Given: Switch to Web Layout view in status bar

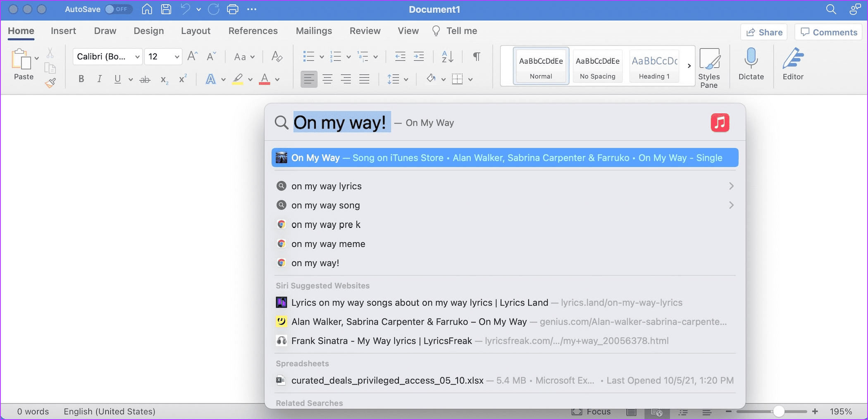Looking at the screenshot, I should pos(657,412).
